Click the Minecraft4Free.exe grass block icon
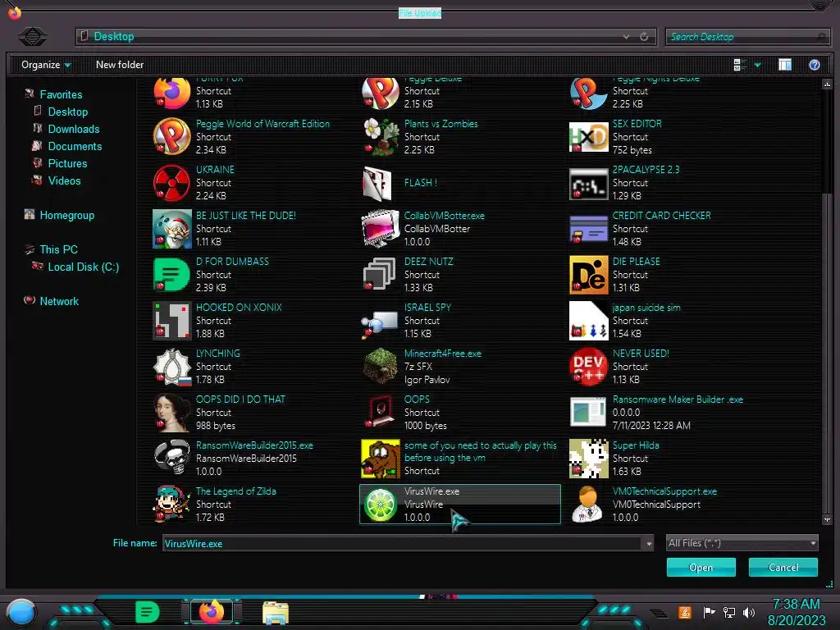This screenshot has width=840, height=630. (381, 367)
